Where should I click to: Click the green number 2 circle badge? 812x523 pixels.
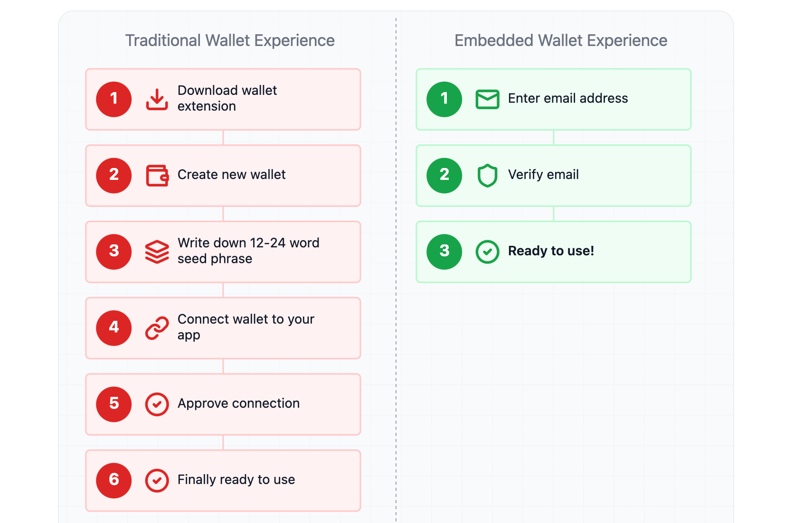(444, 176)
